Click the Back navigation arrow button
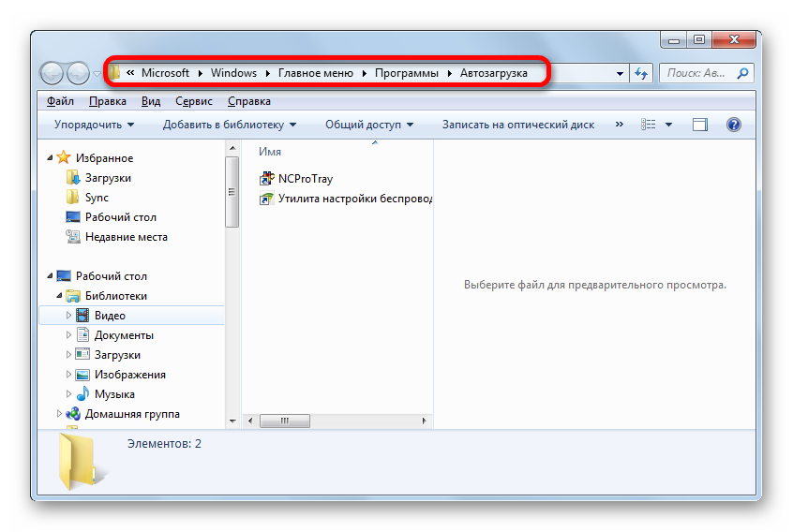Image resolution: width=793 pixels, height=532 pixels. [x=52, y=73]
